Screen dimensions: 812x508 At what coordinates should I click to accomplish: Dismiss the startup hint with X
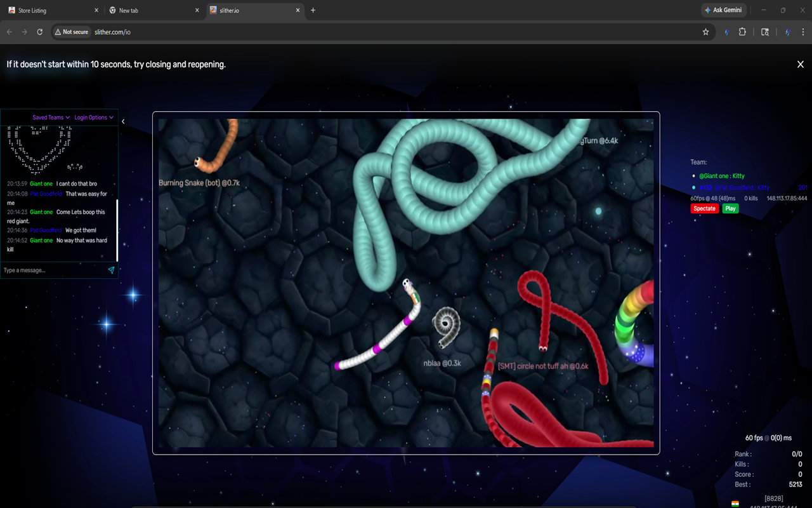click(x=801, y=64)
